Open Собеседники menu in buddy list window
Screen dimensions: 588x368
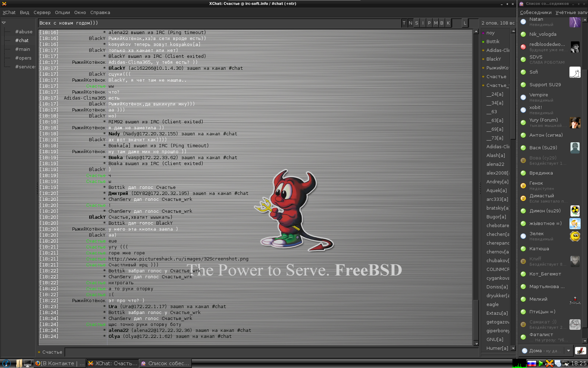click(535, 13)
